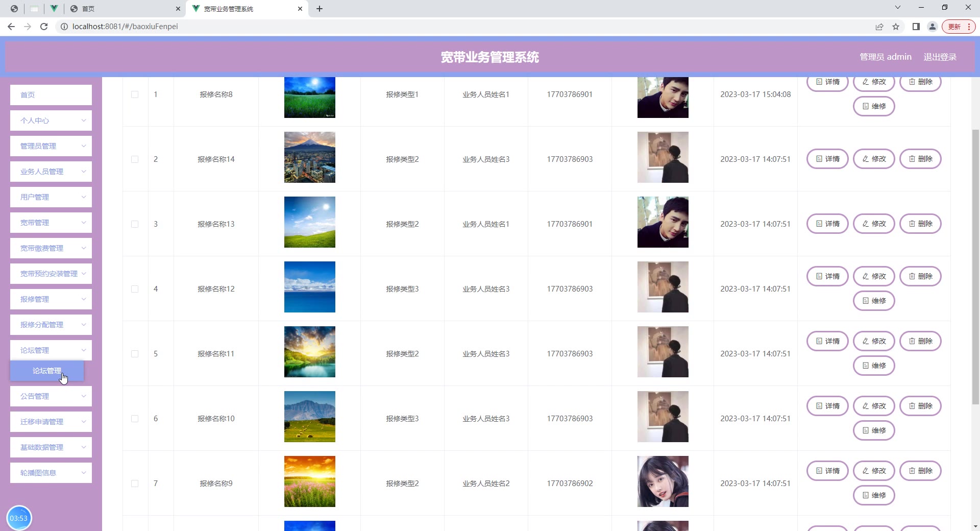
Task: Click browser 更新 button
Action: click(x=959, y=27)
